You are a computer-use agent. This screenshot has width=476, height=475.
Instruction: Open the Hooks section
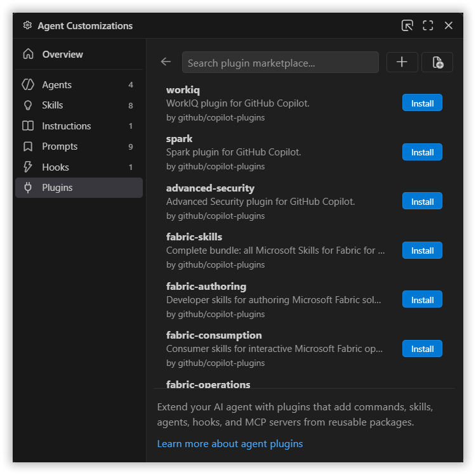tap(79, 167)
